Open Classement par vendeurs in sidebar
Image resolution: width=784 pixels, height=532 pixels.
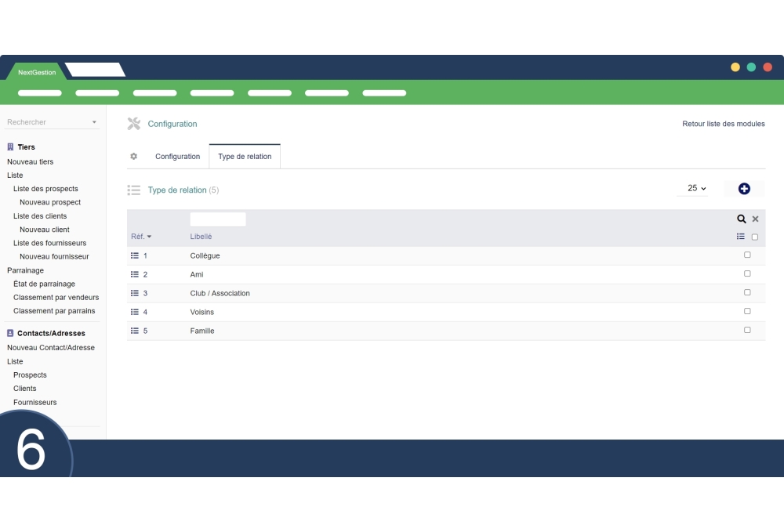[56, 297]
